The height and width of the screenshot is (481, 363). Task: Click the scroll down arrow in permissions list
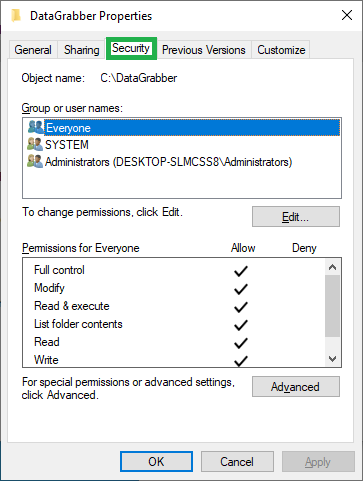tap(332, 359)
